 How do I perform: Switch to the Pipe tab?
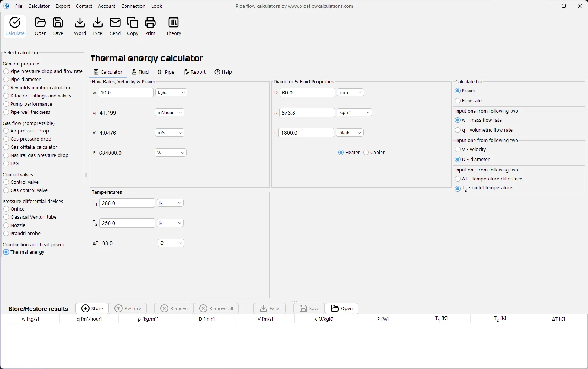[x=166, y=72]
